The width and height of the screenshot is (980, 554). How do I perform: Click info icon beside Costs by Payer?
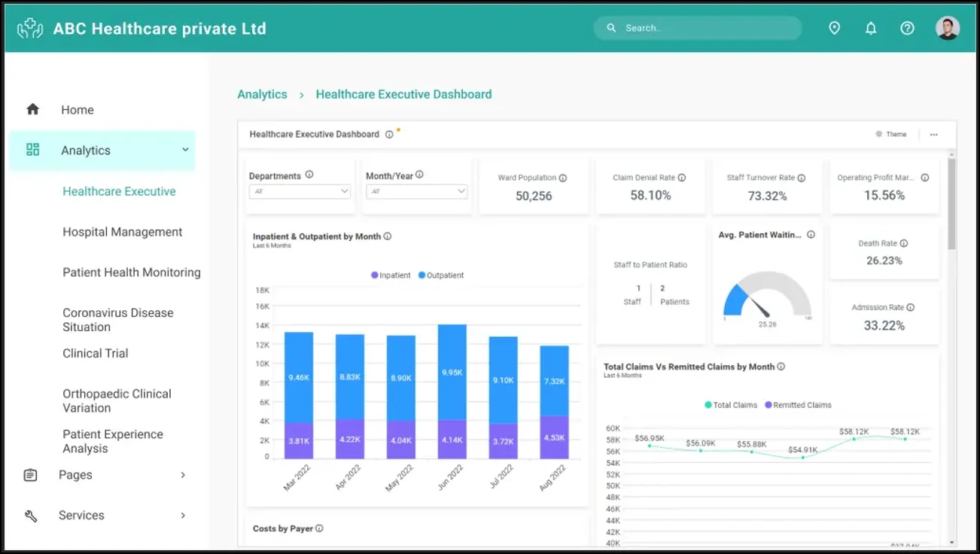coord(319,528)
